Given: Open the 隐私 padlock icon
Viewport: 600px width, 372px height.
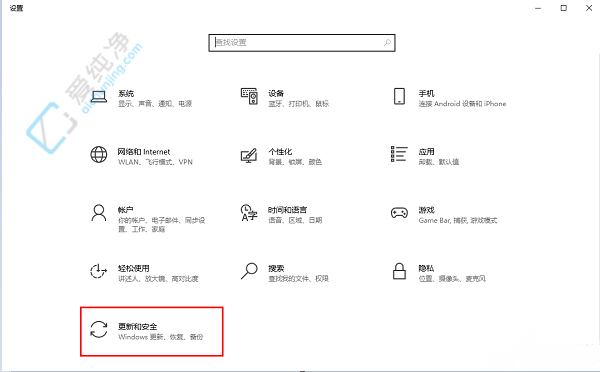Looking at the screenshot, I should tap(399, 271).
